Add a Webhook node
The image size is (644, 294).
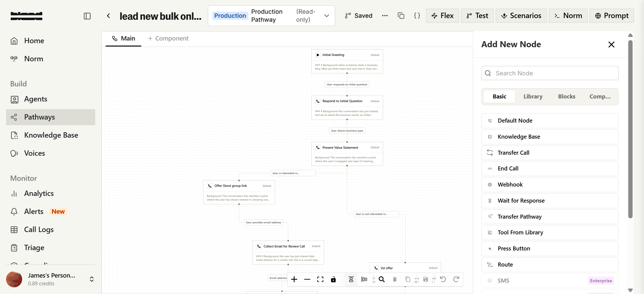550,185
